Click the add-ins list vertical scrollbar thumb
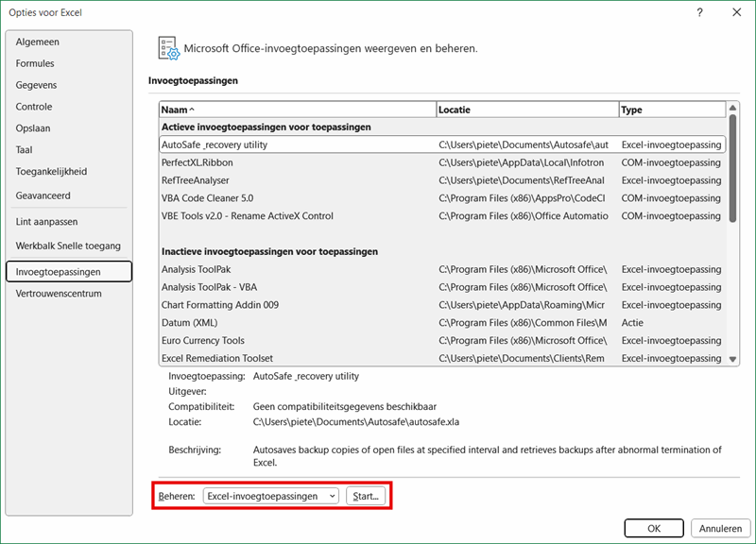The width and height of the screenshot is (756, 544). (x=733, y=169)
